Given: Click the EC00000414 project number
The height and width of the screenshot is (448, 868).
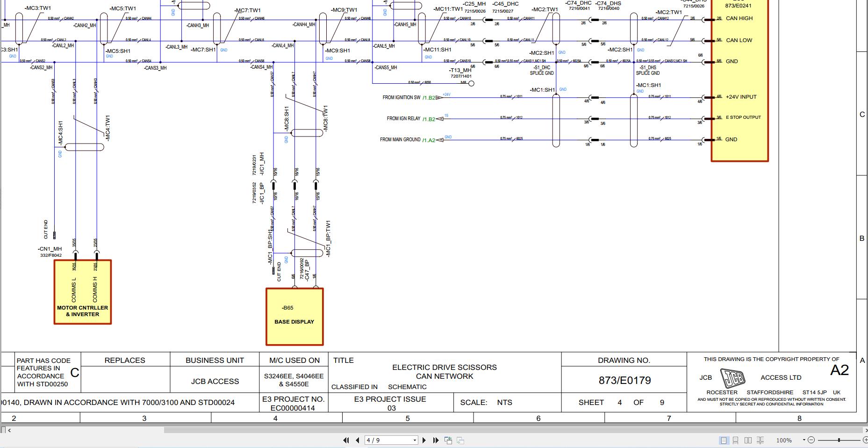Looking at the screenshot, I should [293, 408].
